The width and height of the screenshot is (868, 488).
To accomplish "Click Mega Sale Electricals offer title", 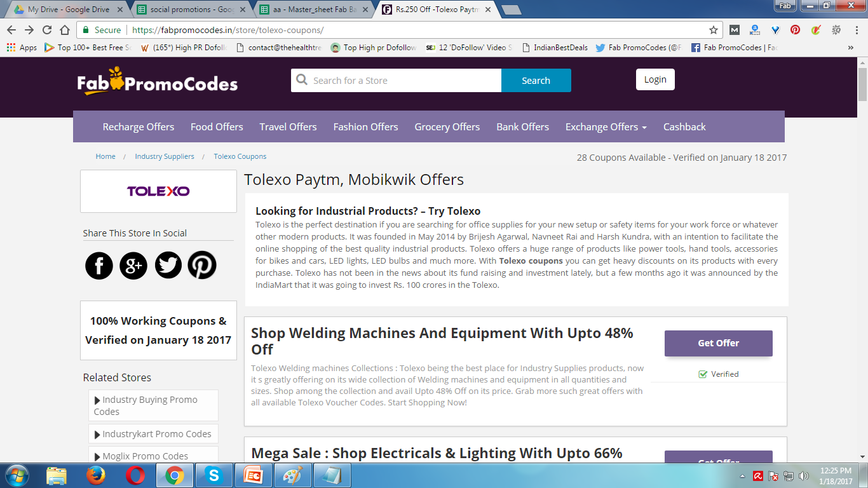I will pyautogui.click(x=437, y=453).
